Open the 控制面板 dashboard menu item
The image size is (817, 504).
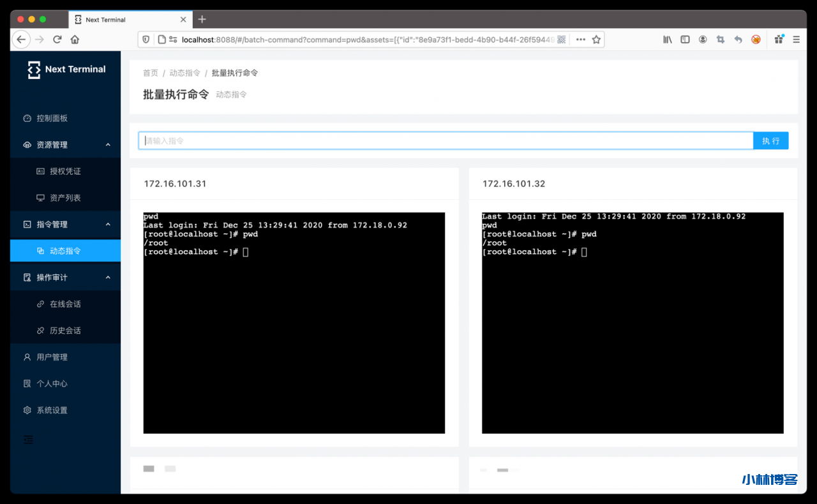[52, 118]
